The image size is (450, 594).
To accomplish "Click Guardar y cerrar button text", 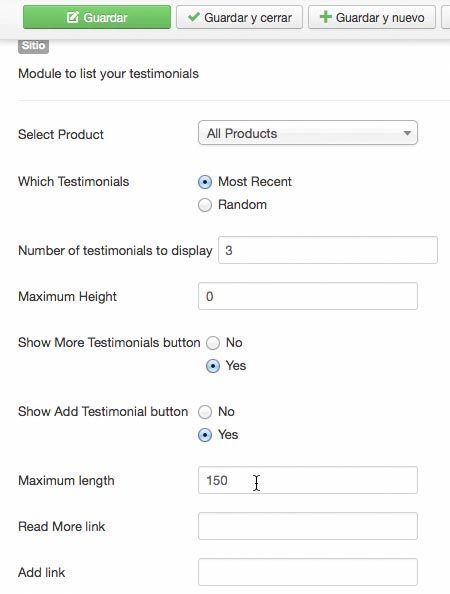I will click(248, 17).
